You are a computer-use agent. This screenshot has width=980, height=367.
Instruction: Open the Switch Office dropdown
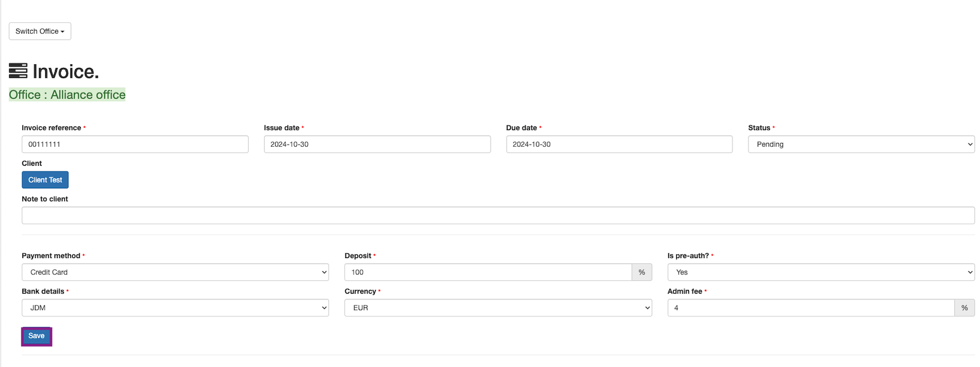(40, 32)
